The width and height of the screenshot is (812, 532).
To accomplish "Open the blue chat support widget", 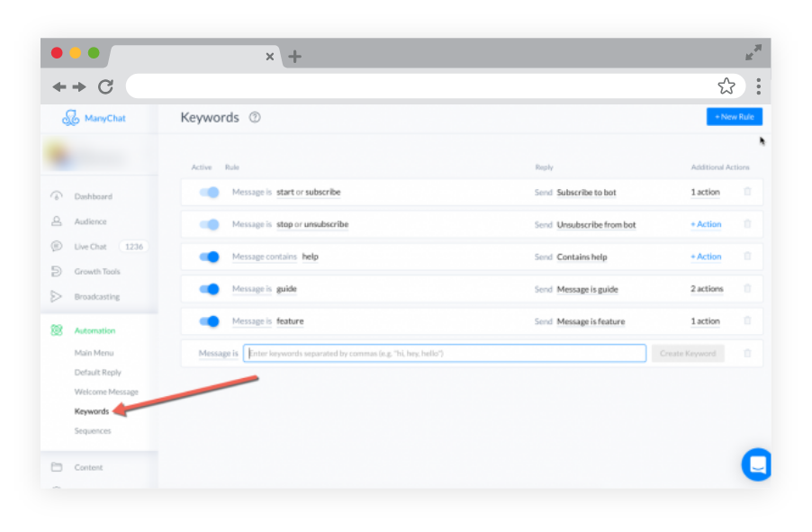I will pyautogui.click(x=756, y=464).
